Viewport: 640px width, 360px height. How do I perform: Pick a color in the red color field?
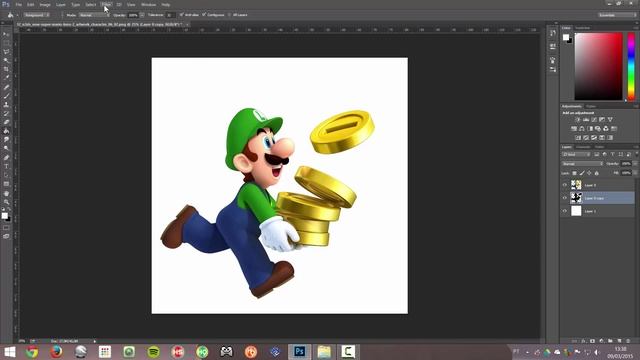click(x=599, y=67)
